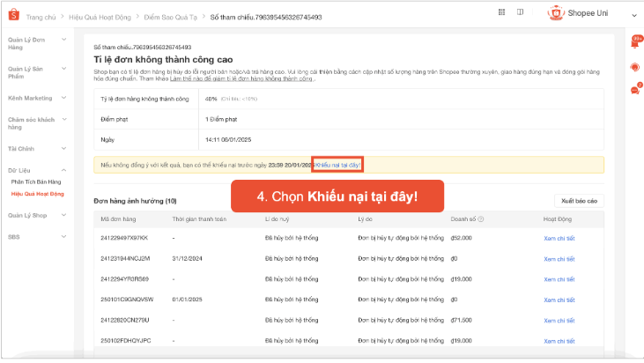Collapse the Dữ Liệu sidebar section

[64, 170]
